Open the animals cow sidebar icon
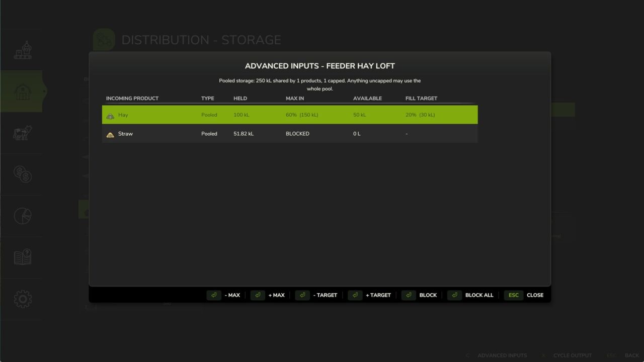The width and height of the screenshot is (644, 362). (x=22, y=133)
